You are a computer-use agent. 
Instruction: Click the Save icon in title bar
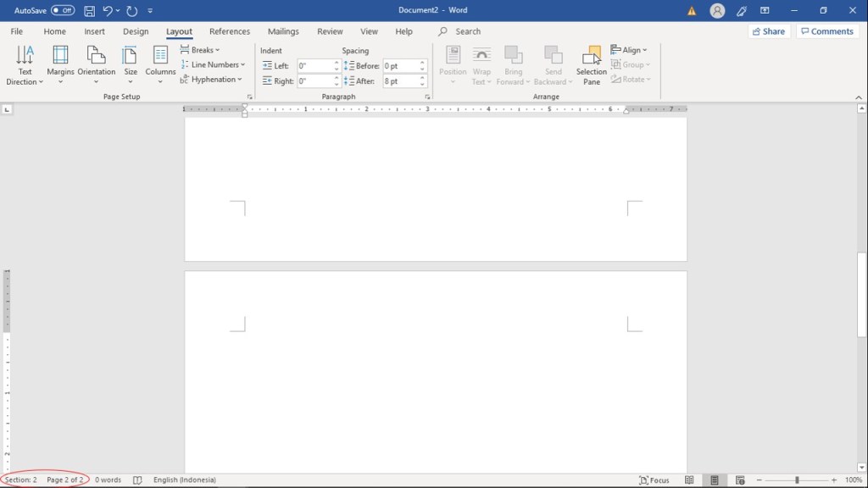(89, 11)
